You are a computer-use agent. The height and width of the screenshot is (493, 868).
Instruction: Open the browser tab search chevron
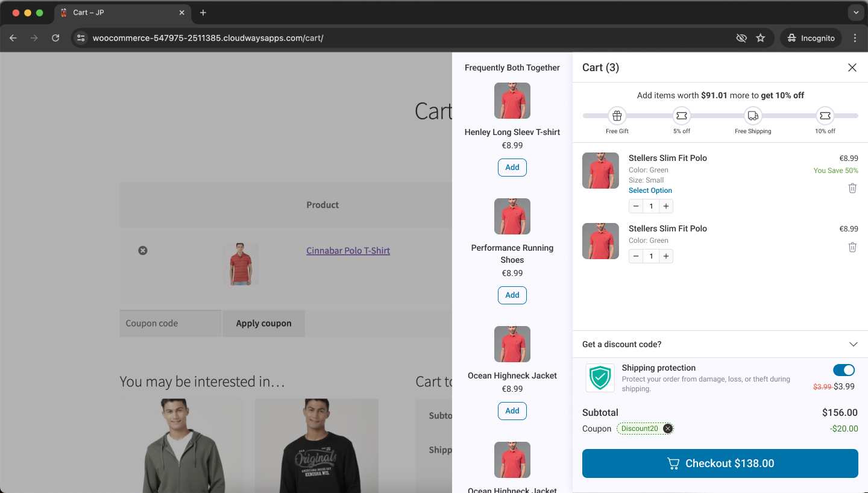[856, 12]
